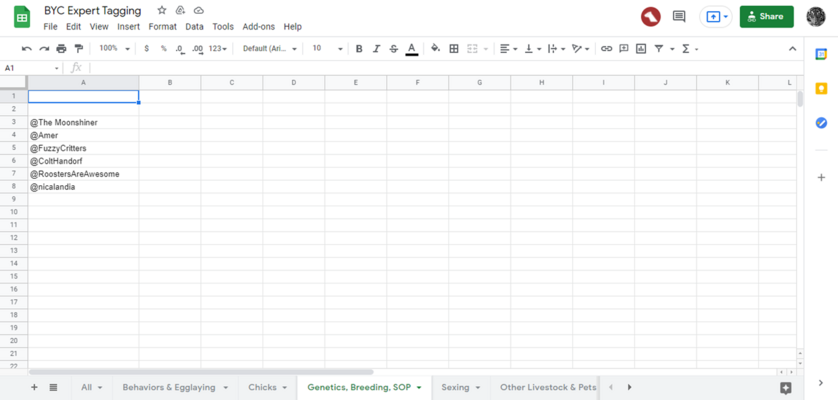Format as currency with dollar icon
This screenshot has width=838, height=400.
(x=146, y=49)
